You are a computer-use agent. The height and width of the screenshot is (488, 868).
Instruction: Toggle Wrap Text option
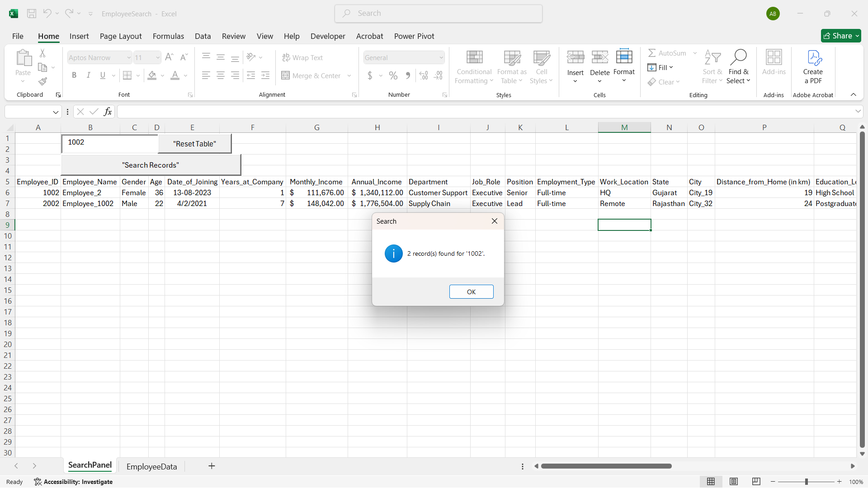pos(302,57)
